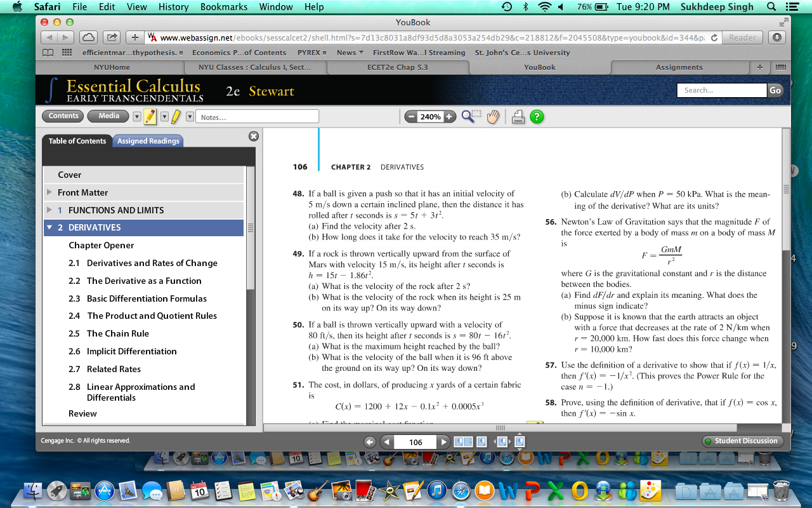The height and width of the screenshot is (508, 812).
Task: Click the search Go button
Action: pos(775,91)
